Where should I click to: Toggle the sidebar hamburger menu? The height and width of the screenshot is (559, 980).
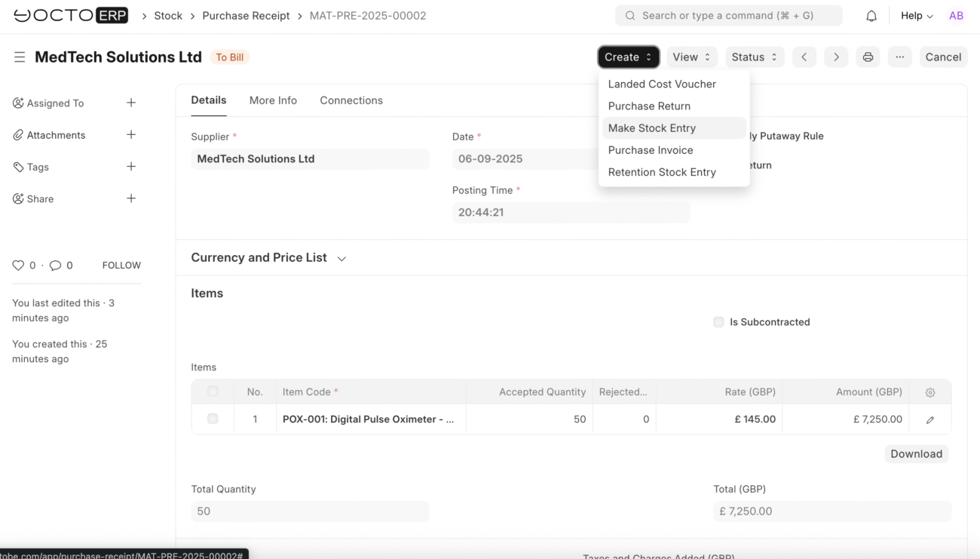pos(20,57)
